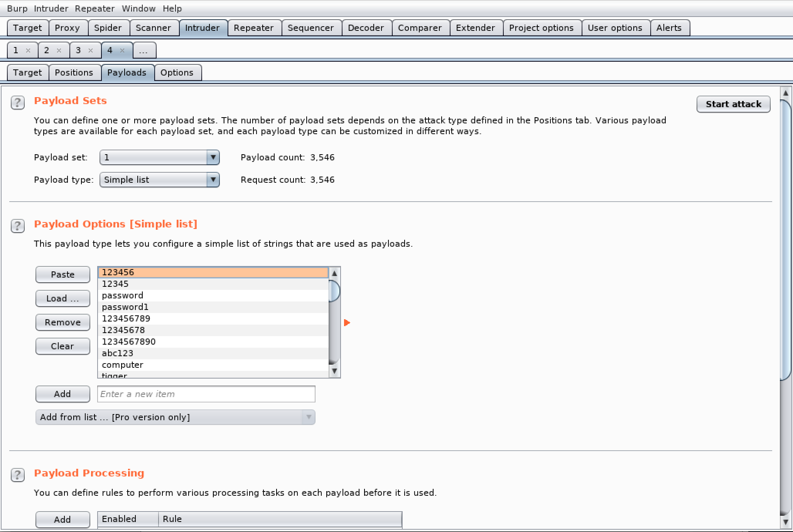The image size is (793, 532).
Task: Click the Load ... button
Action: click(63, 298)
